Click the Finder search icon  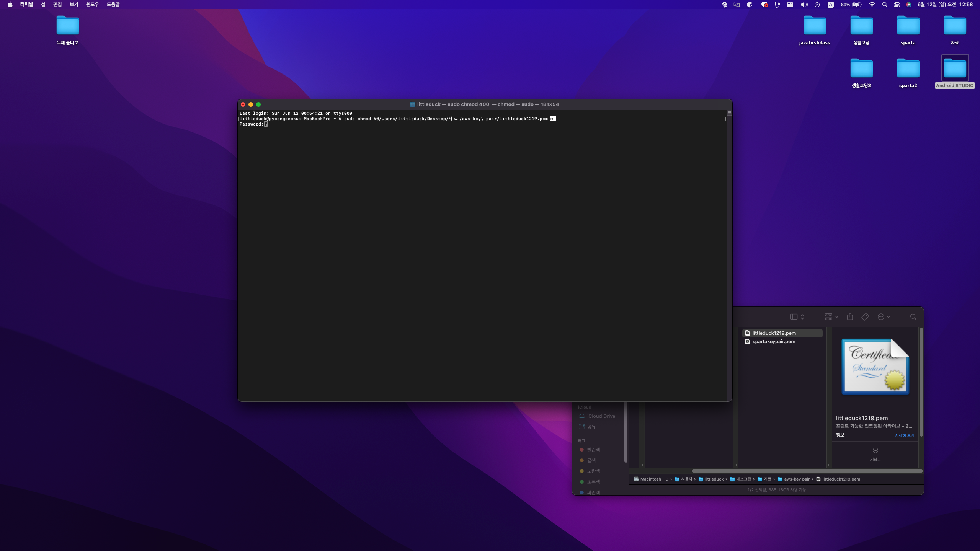click(913, 317)
